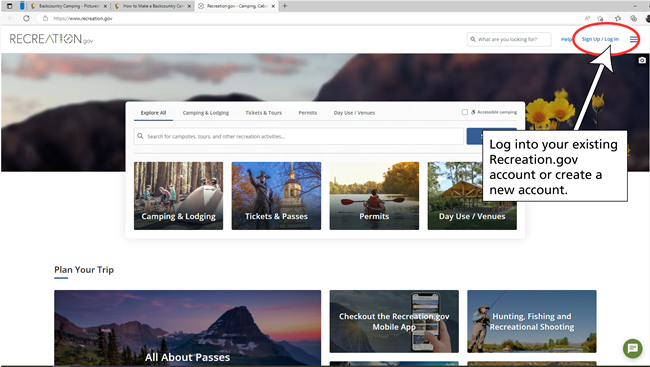This screenshot has width=650, height=367.
Task: Close the Recreation.gov browser tab
Action: pyautogui.click(x=273, y=6)
